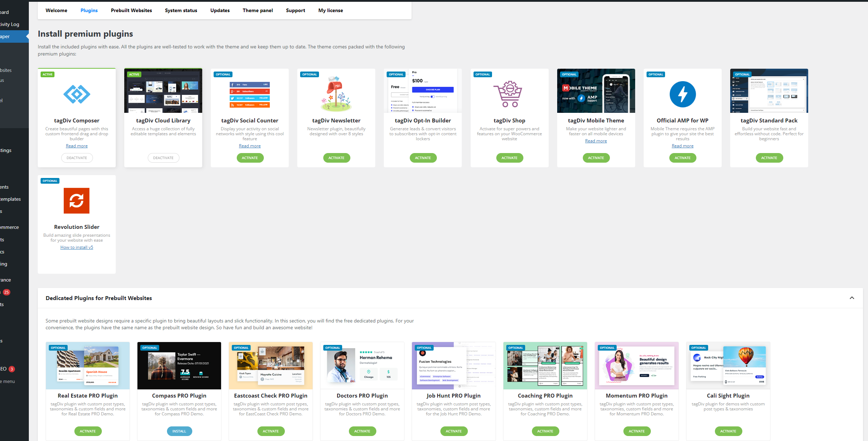The image size is (868, 441).
Task: Click the tagDiv Newsletter mailbox icon
Action: tap(336, 93)
